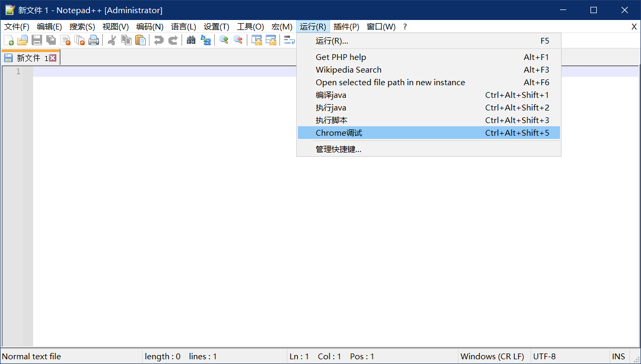The image size is (641, 364).
Task: Click the UTF-8 encoding status field
Action: point(570,357)
